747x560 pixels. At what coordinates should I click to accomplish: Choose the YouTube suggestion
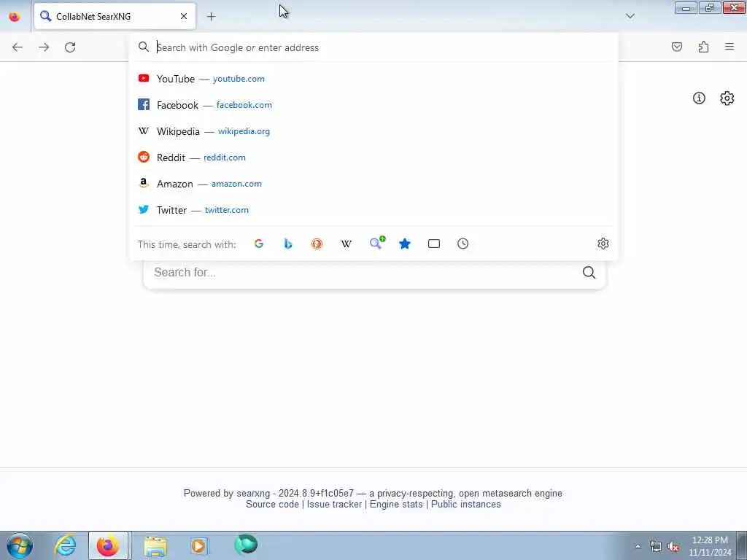coord(373,79)
